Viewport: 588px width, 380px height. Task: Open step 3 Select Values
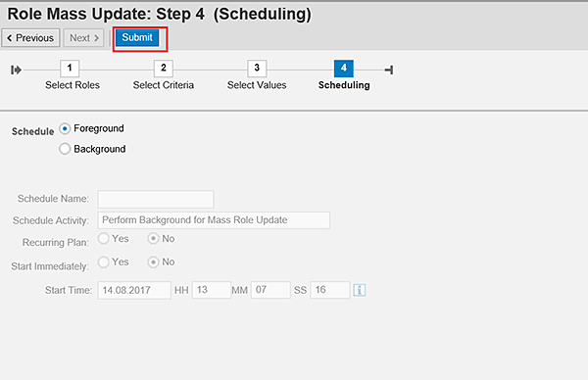coord(257,69)
